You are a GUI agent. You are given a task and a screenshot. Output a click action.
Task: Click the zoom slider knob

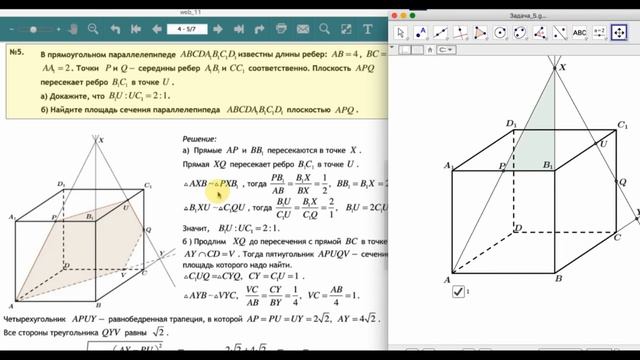(33, 29)
